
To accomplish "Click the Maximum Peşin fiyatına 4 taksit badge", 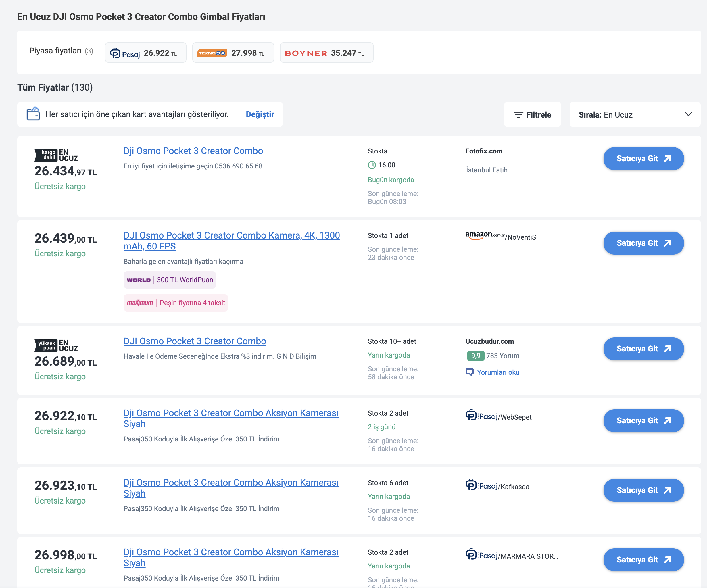I will point(176,303).
